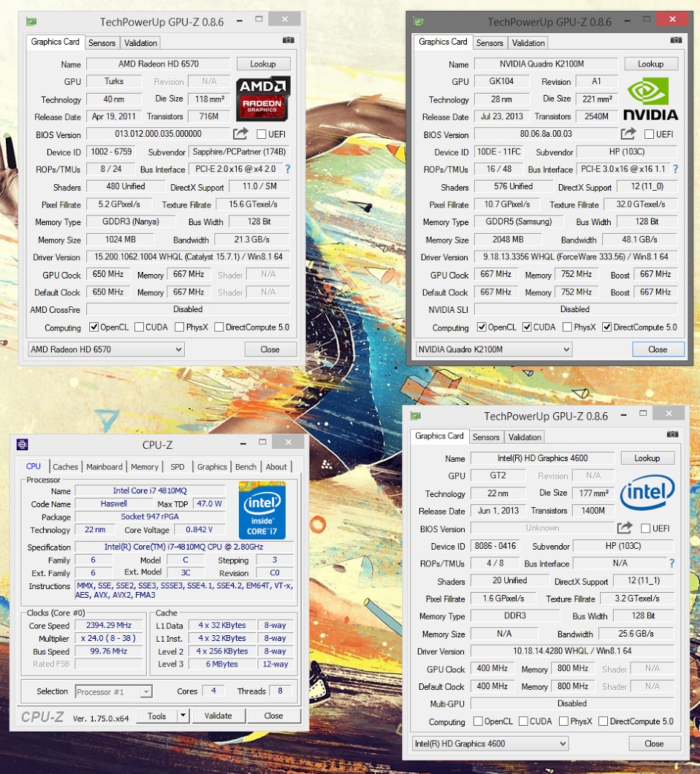
Task: Open the NVIDIA Quadro K2100M card selector dropdown
Action: pyautogui.click(x=494, y=349)
